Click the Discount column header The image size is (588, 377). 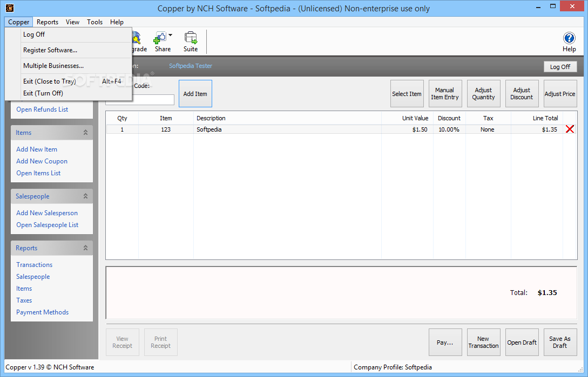point(449,118)
